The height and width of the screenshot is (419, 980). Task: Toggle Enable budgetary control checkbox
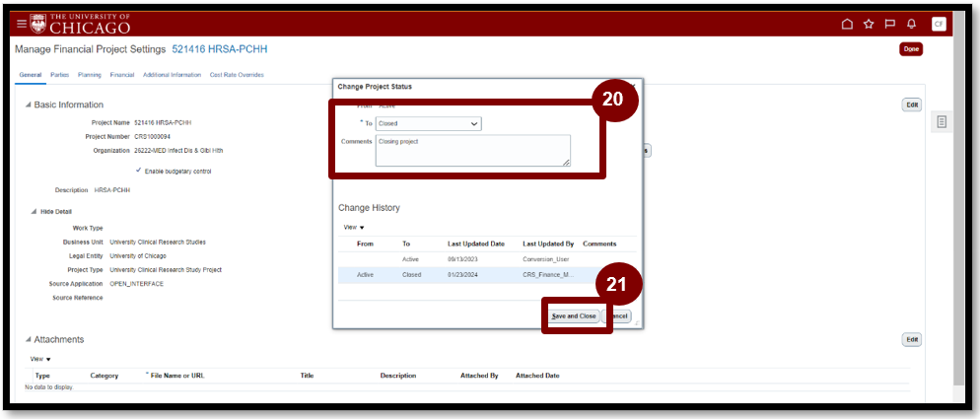[137, 171]
